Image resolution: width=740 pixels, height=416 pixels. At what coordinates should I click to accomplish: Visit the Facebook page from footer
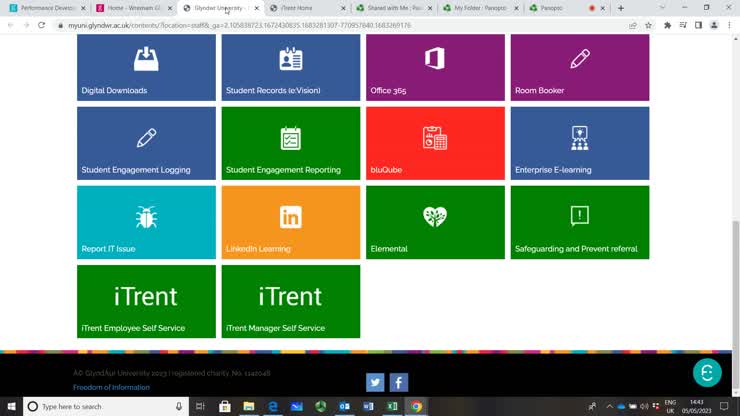(399, 382)
